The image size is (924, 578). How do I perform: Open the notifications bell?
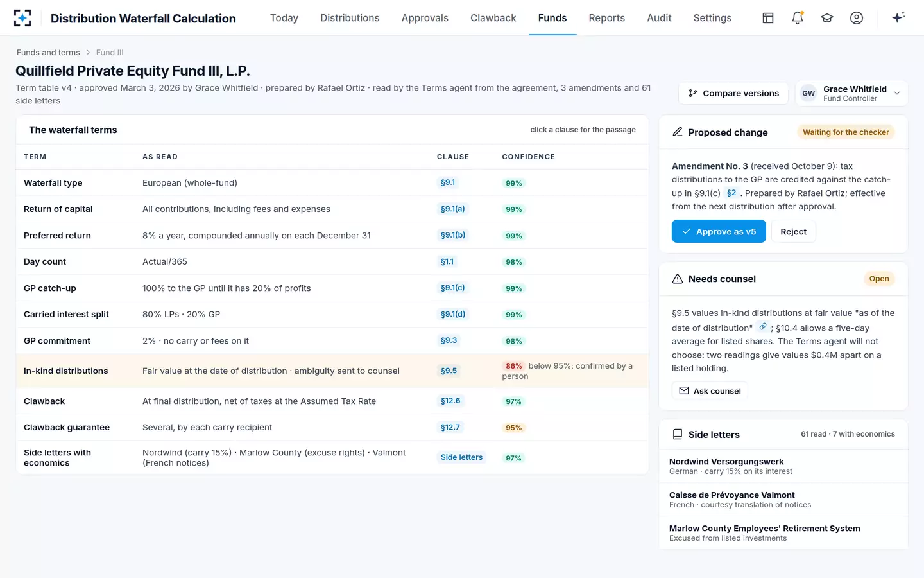point(798,18)
